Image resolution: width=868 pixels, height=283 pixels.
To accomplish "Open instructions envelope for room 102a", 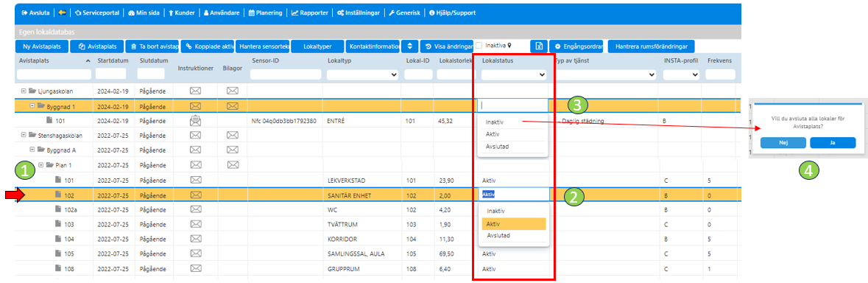I will (195, 209).
